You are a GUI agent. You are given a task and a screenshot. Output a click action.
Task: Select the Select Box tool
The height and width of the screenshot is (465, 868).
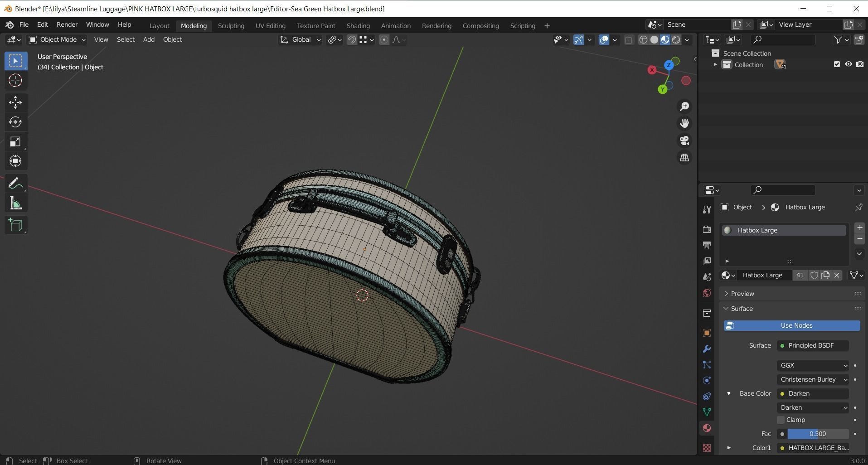point(15,61)
